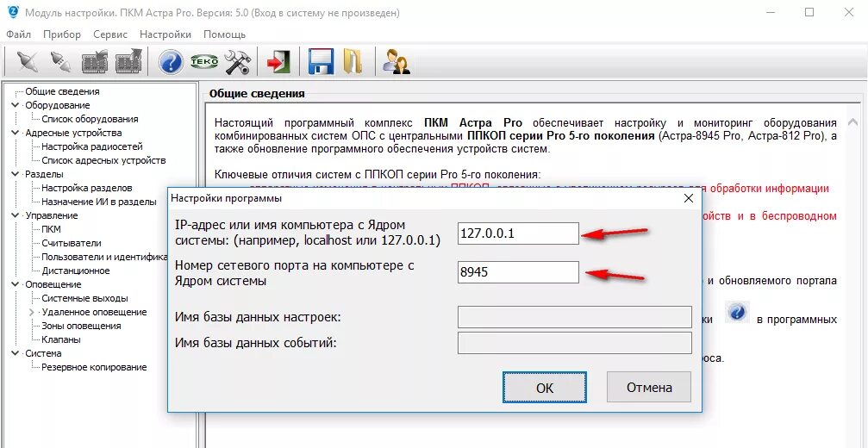Open help via the blue question mark toolbar icon
The width and height of the screenshot is (868, 448).
tap(171, 61)
